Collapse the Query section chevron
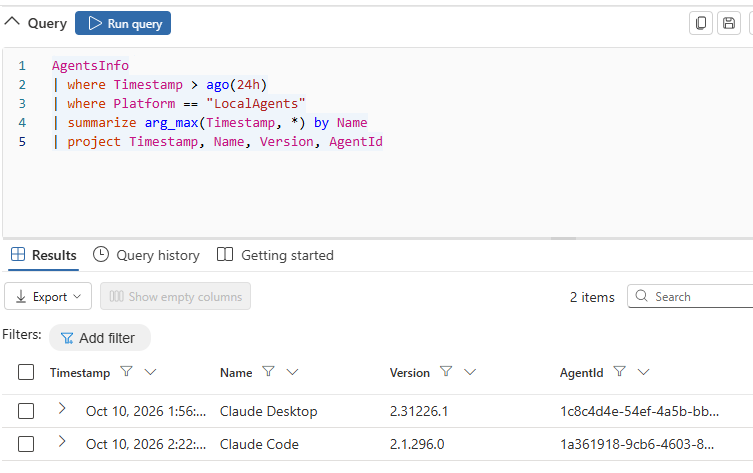 12,22
